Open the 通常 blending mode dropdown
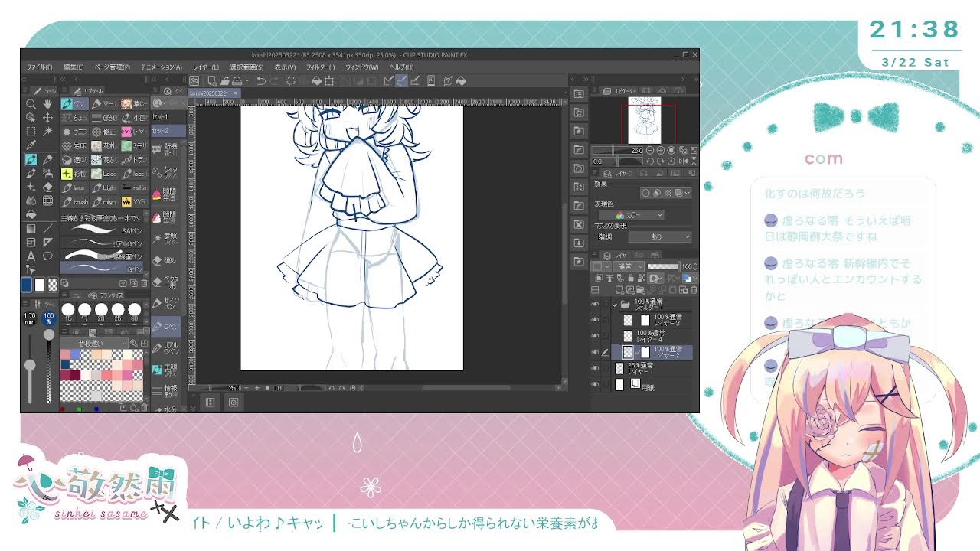Image resolution: width=980 pixels, height=551 pixels. pos(627,266)
